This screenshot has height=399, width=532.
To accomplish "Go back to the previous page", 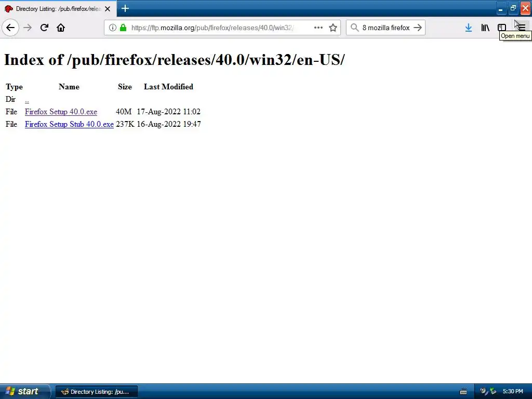I will [x=10, y=28].
